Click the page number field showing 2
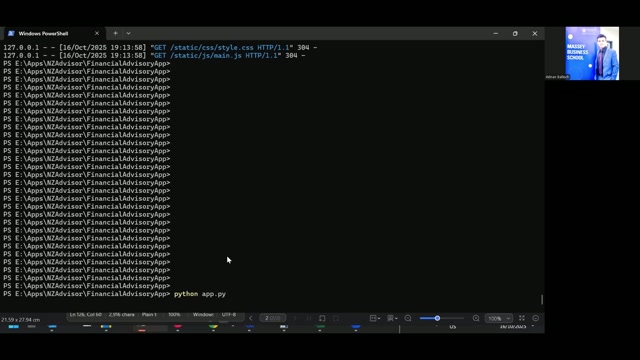The image size is (640, 360). 273,318
